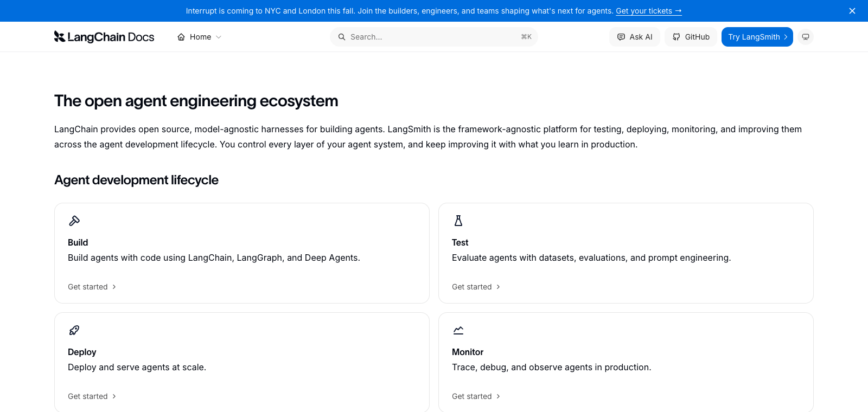Click the Home menu label
Screen dimensions: 868x412
201,37
